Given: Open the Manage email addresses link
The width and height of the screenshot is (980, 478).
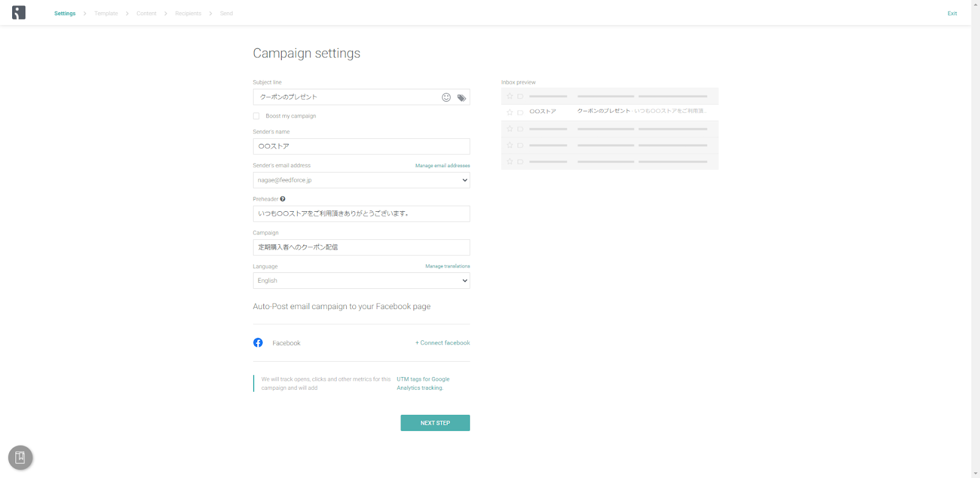Looking at the screenshot, I should (442, 166).
